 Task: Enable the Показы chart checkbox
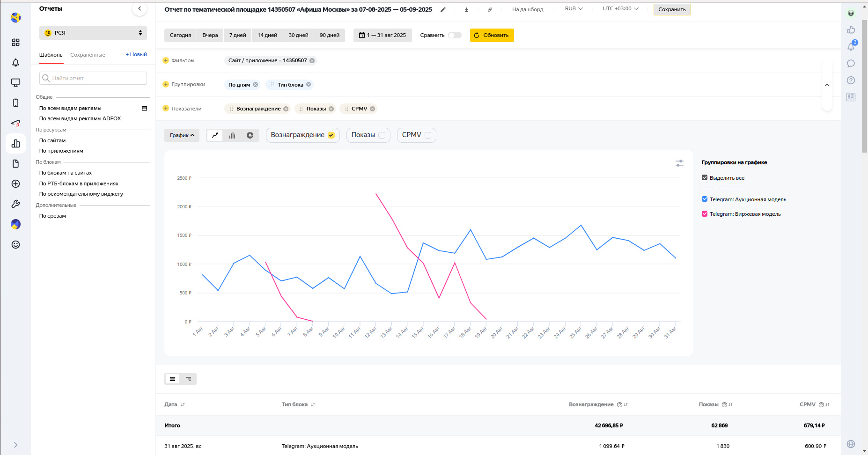pyautogui.click(x=382, y=135)
